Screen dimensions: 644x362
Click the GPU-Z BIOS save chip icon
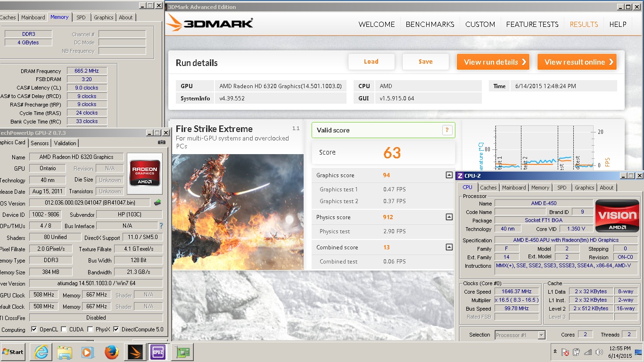(x=157, y=203)
